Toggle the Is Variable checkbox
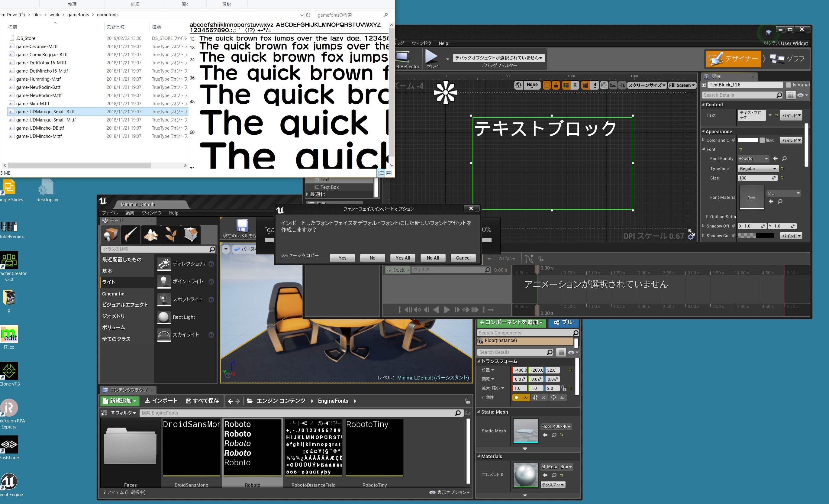 (788, 85)
